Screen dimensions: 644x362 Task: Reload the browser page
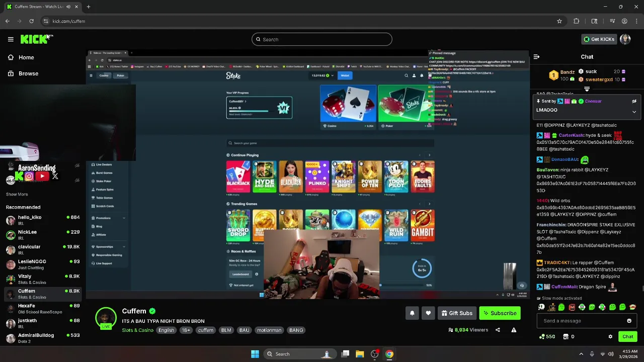(31, 21)
